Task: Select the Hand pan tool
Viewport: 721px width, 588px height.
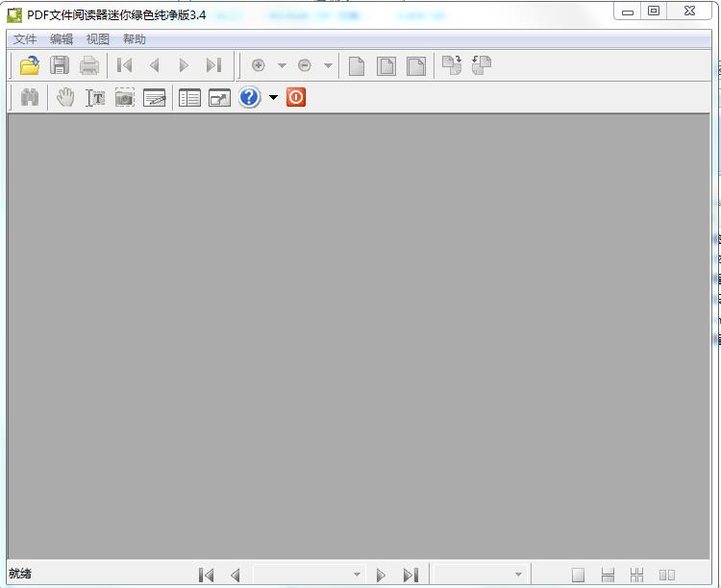Action: click(65, 97)
